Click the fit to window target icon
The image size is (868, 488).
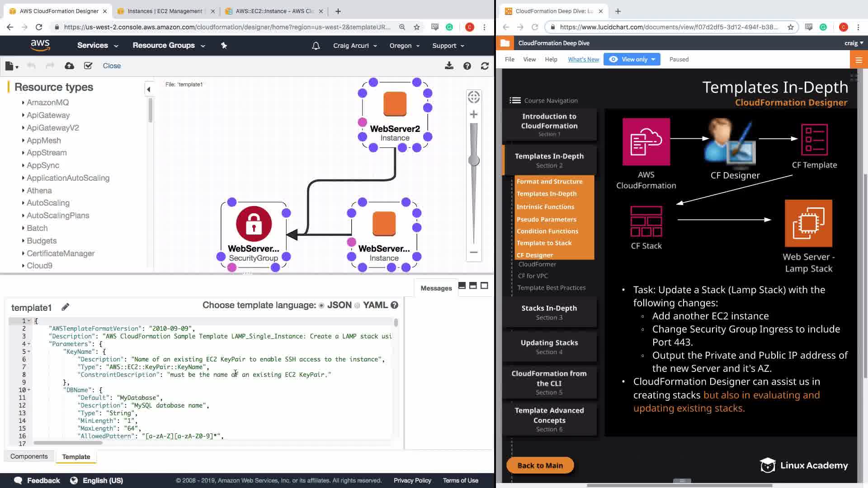(474, 97)
